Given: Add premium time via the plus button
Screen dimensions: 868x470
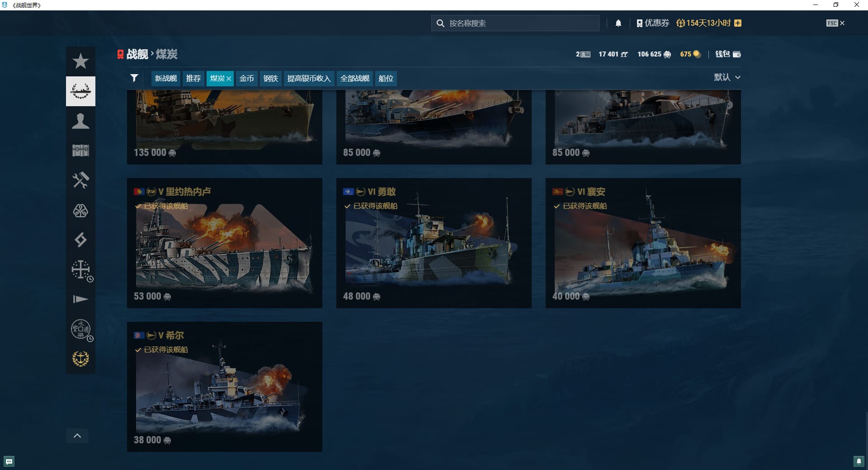Looking at the screenshot, I should (738, 23).
